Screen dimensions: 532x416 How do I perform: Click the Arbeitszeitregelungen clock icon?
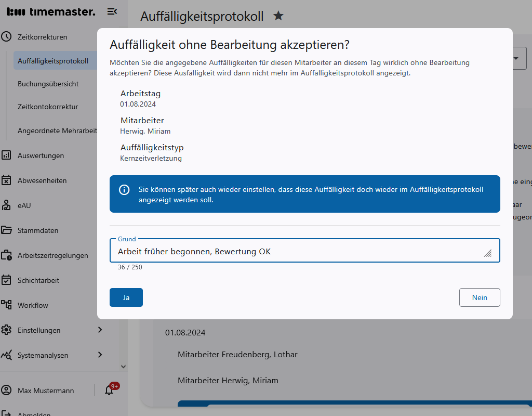(7, 255)
